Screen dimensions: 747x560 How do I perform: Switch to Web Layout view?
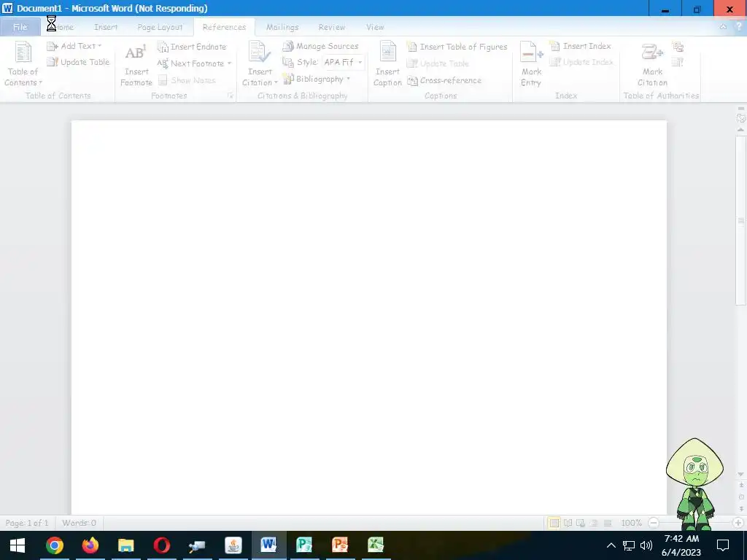[581, 523]
